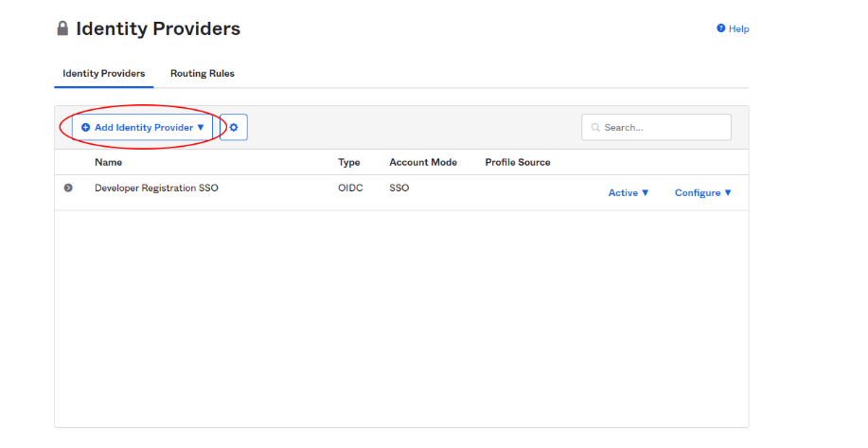Click the plus icon on Add Identity Provider

tap(86, 127)
